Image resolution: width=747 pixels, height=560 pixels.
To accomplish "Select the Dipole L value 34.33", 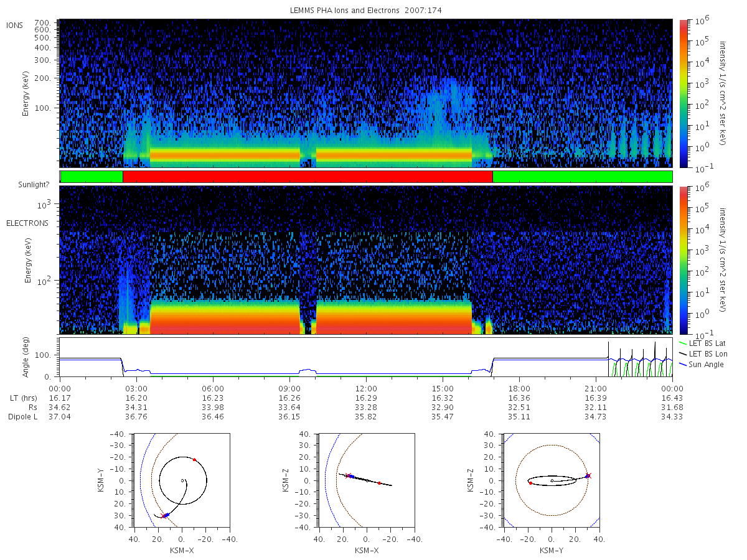I will point(672,416).
